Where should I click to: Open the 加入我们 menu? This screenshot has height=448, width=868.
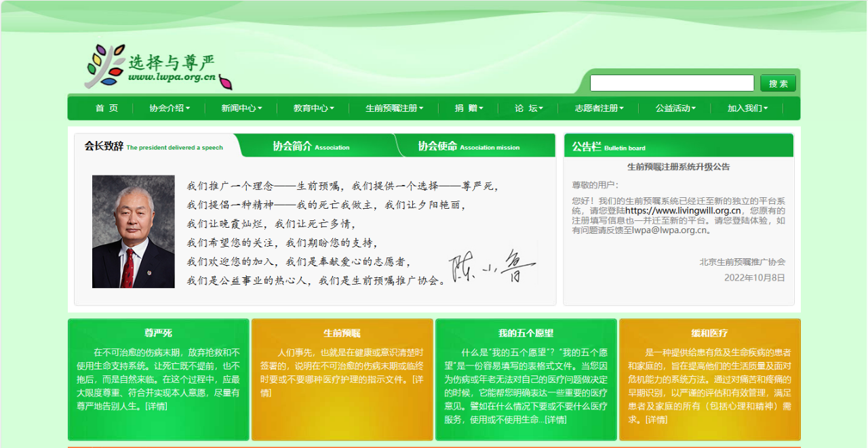747,108
